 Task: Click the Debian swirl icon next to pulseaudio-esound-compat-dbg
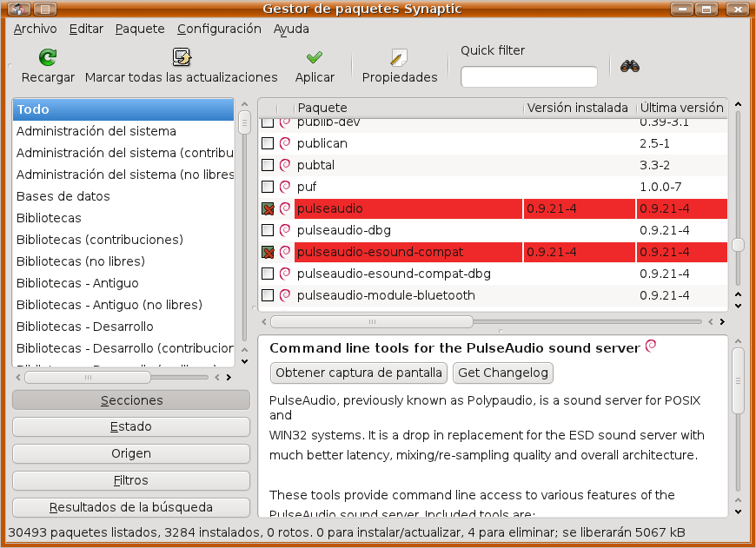point(285,274)
